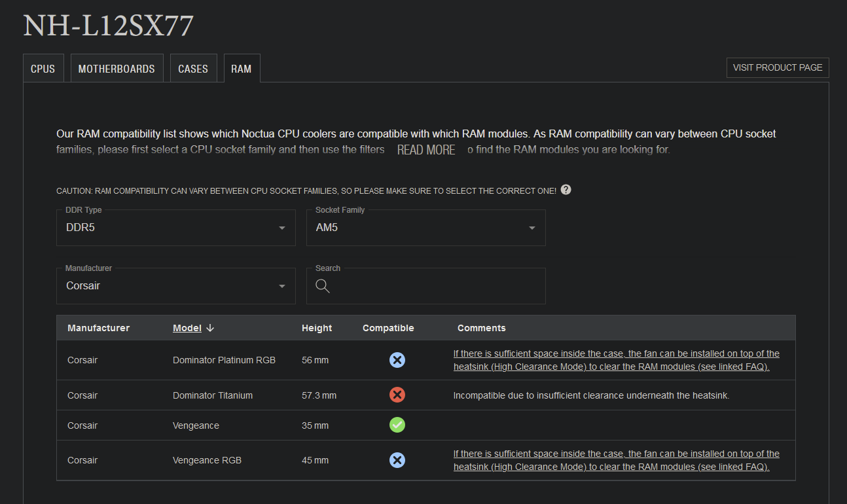Click the Height column header

[317, 328]
